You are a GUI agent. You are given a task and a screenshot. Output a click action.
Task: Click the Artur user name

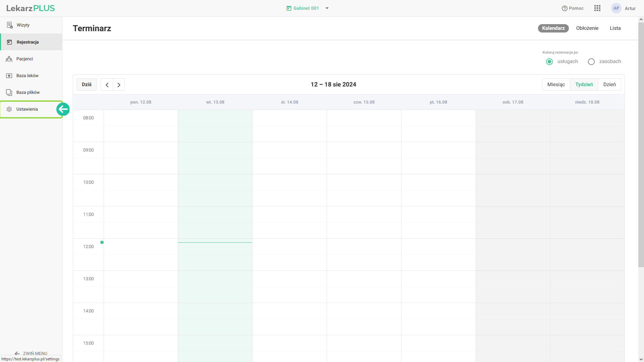630,8
